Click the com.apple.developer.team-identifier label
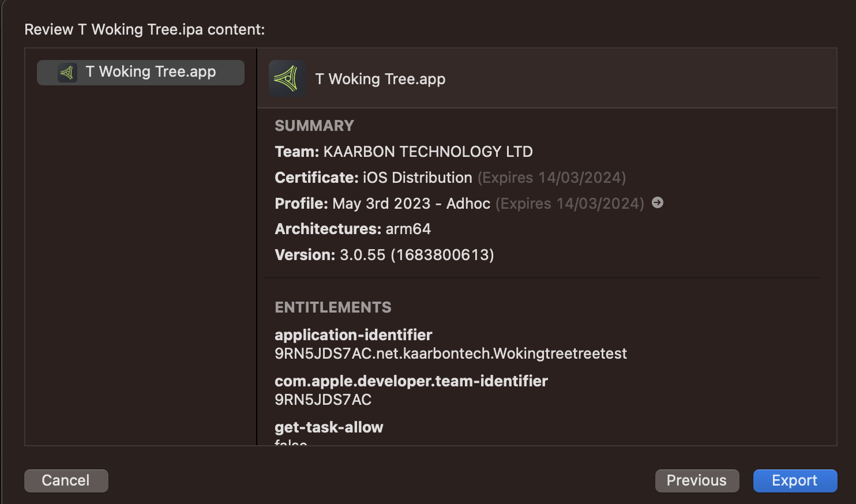856x504 pixels. [411, 381]
